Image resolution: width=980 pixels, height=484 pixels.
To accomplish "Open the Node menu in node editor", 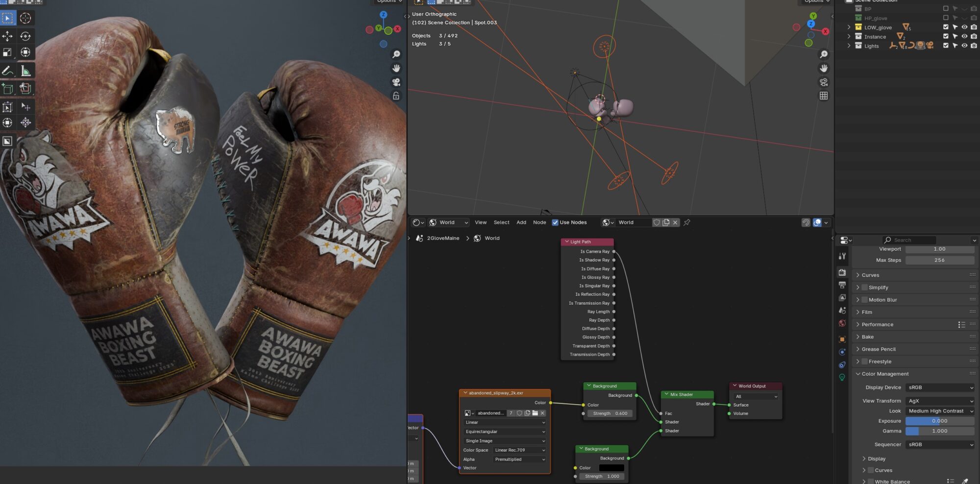I will [x=539, y=222].
